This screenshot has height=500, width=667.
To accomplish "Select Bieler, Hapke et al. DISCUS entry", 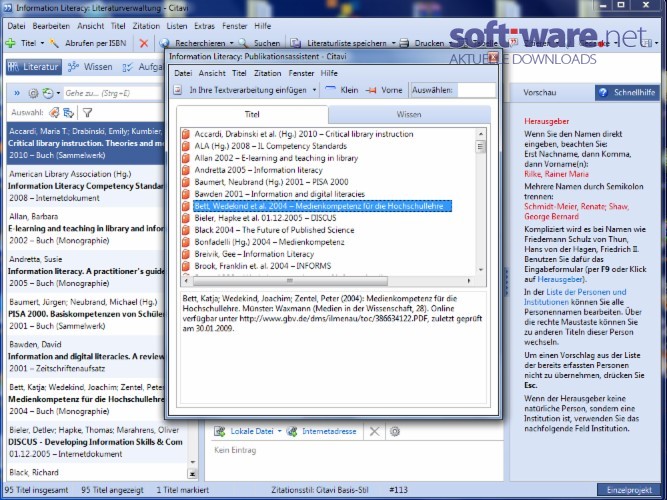I will pos(265,218).
